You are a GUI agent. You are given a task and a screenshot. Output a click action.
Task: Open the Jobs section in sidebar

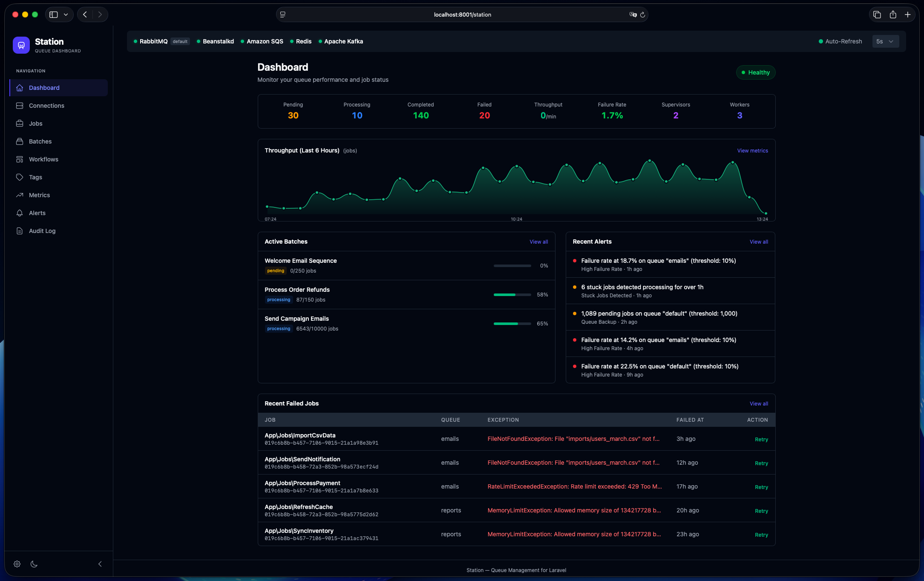tap(35, 124)
